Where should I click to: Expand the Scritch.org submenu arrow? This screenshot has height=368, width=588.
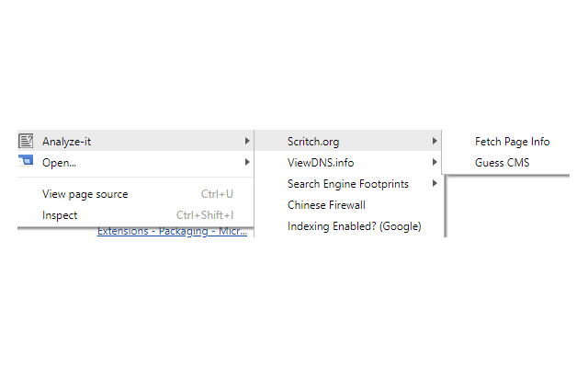click(x=435, y=141)
